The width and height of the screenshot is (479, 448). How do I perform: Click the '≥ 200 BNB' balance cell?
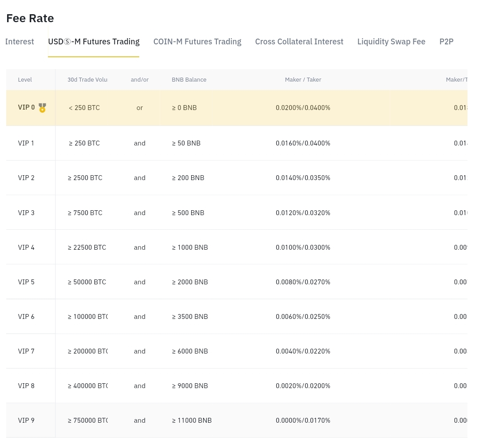[x=188, y=178]
